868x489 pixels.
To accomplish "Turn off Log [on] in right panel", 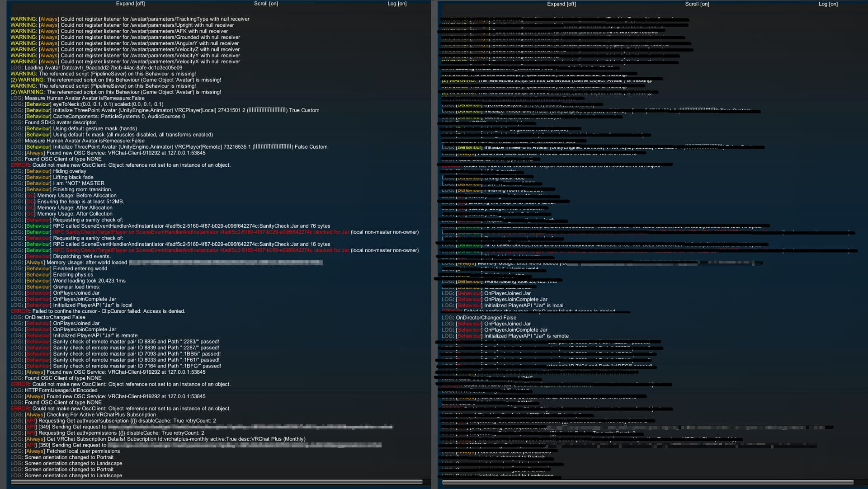I will click(x=828, y=4).
